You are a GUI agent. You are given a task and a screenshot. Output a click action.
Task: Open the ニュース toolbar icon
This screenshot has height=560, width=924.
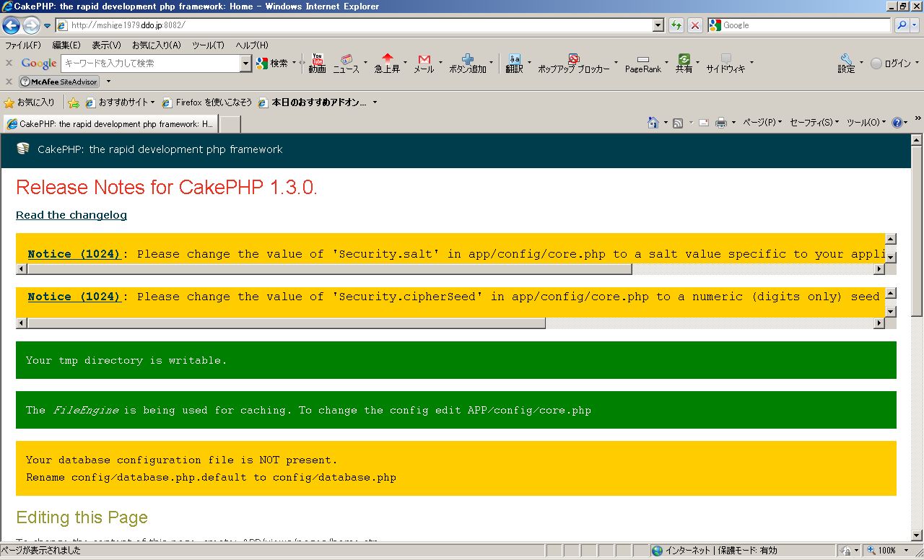(x=346, y=64)
